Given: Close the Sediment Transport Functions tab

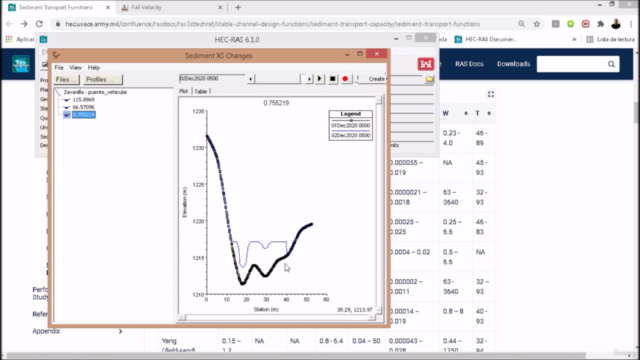Looking at the screenshot, I should click(108, 7).
